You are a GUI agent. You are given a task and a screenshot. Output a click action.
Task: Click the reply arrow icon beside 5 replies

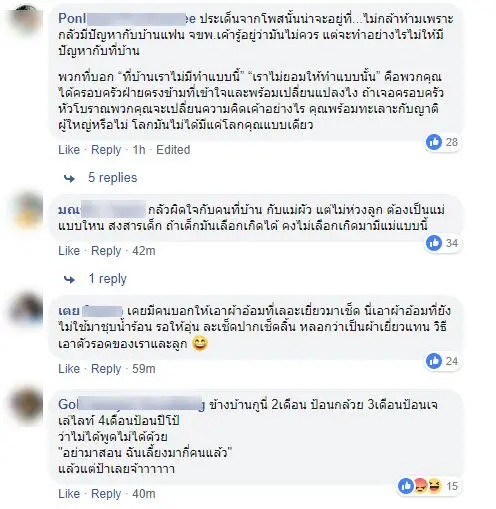pos(70,179)
